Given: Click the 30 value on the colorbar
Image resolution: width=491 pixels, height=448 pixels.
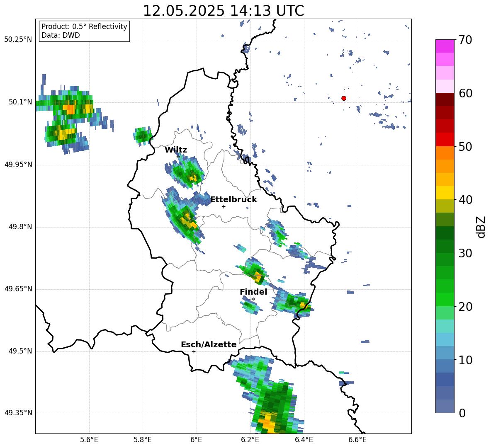Looking at the screenshot, I should (465, 253).
